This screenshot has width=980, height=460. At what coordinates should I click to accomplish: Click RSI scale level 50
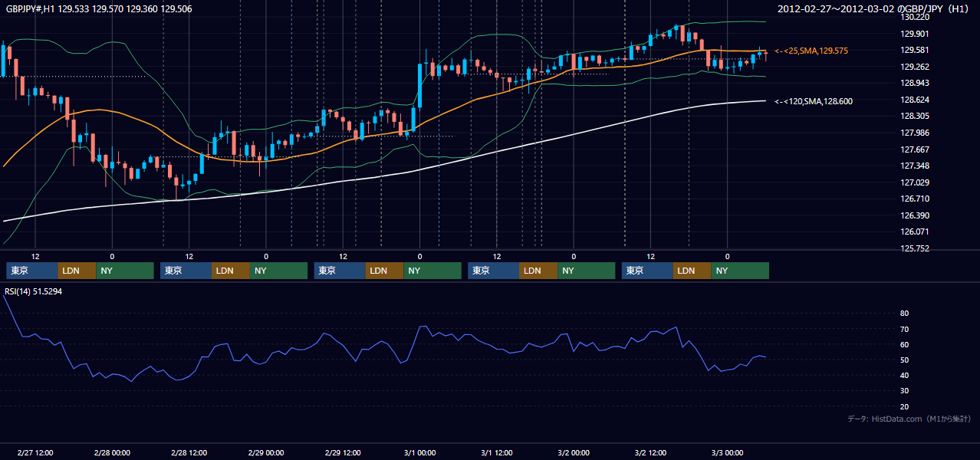(x=905, y=360)
